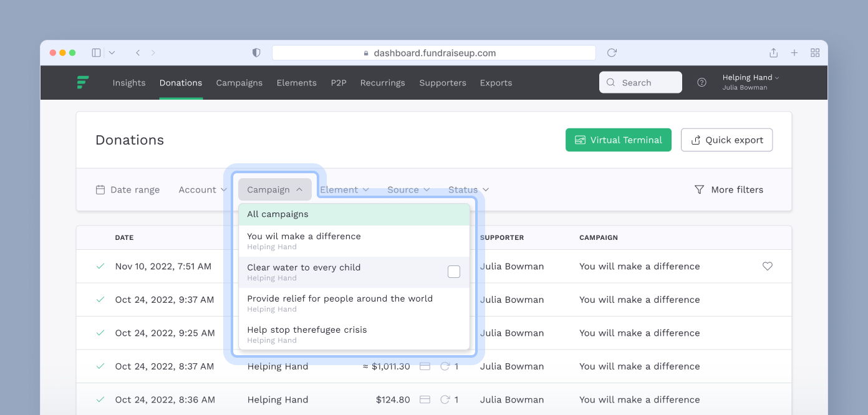Screen dimensions: 868x415
Task: Click Helping Hand on the $124.80 row
Action: 277,399
